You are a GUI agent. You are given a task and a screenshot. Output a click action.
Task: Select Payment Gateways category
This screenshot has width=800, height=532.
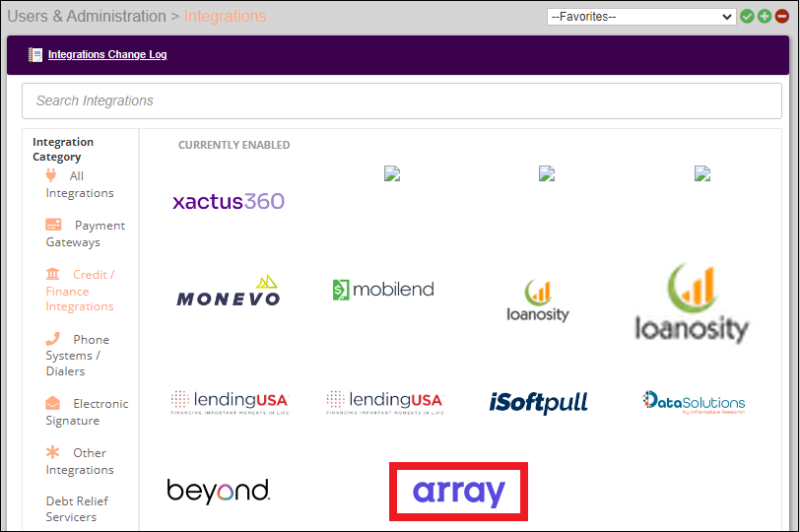coord(85,233)
